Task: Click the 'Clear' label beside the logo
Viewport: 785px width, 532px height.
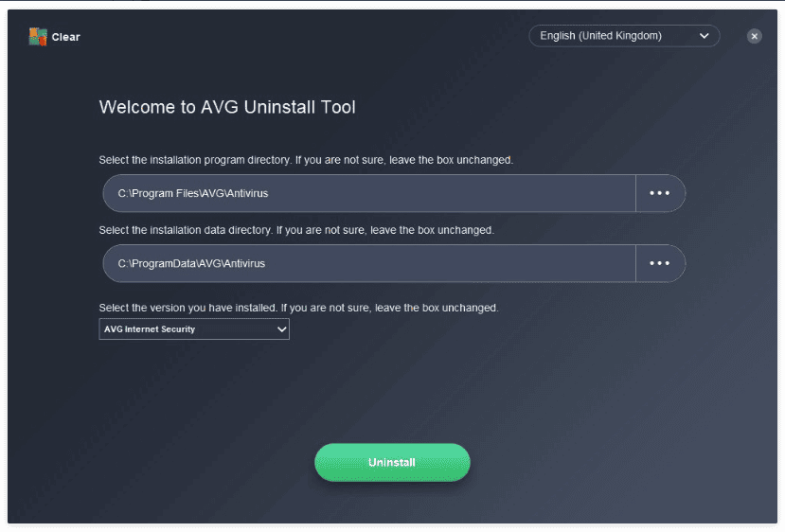Action: coord(65,37)
